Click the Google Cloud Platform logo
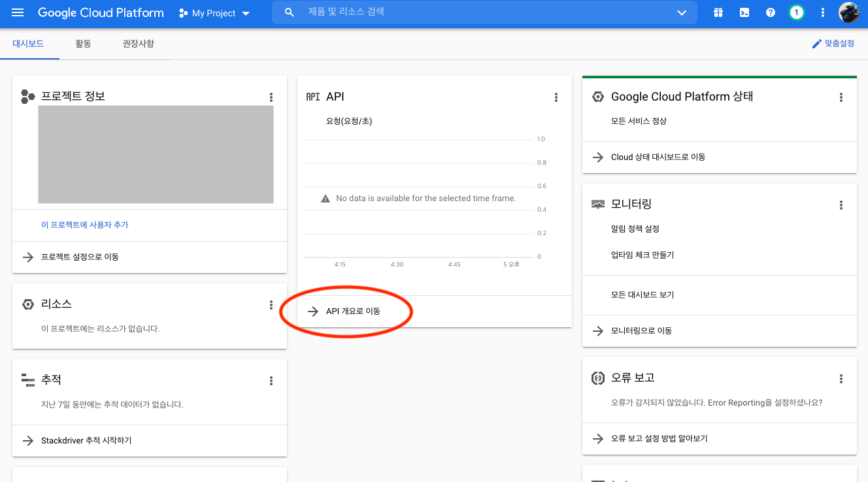The image size is (868, 482). tap(101, 13)
